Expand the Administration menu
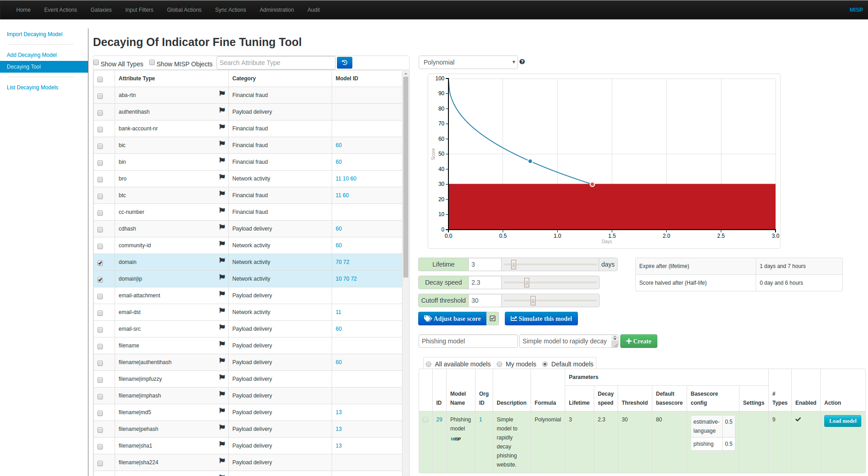 (x=277, y=10)
